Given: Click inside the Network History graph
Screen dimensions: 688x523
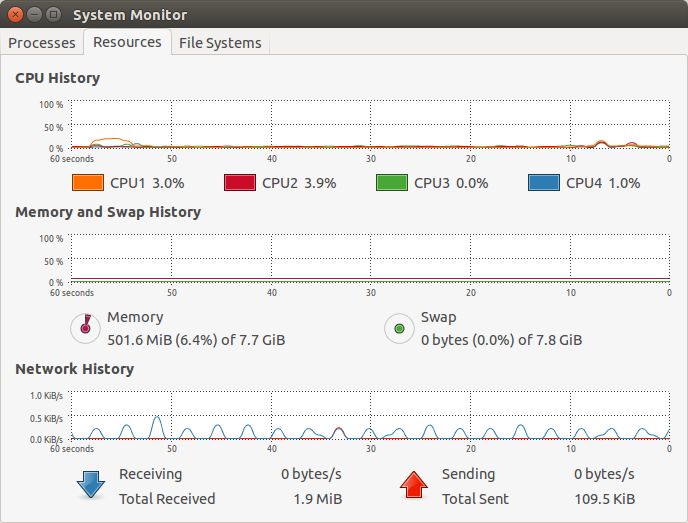Looking at the screenshot, I should 368,416.
